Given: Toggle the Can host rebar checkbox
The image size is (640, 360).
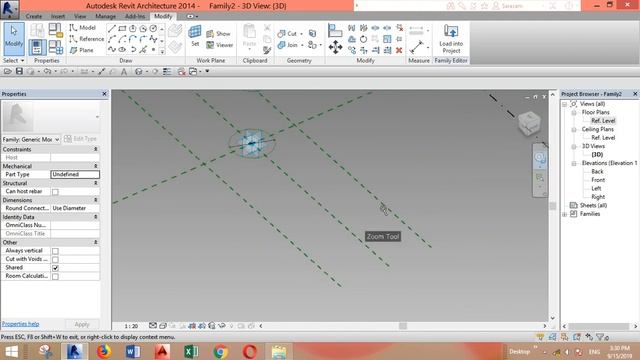Looking at the screenshot, I should point(55,191).
